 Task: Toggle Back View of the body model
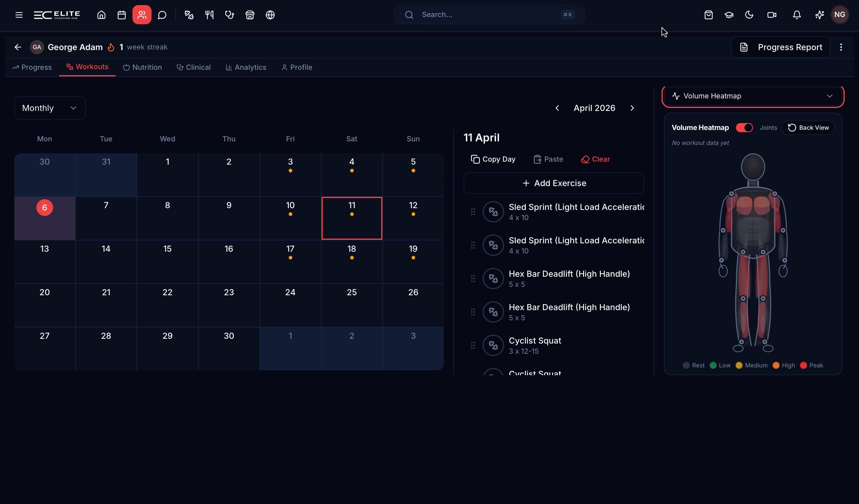tap(808, 127)
